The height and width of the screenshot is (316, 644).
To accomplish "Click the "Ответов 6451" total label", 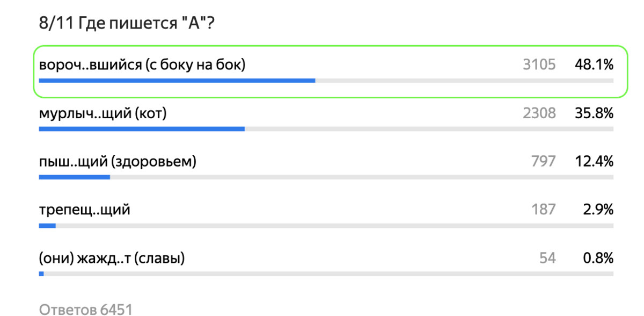I will pyautogui.click(x=86, y=309).
